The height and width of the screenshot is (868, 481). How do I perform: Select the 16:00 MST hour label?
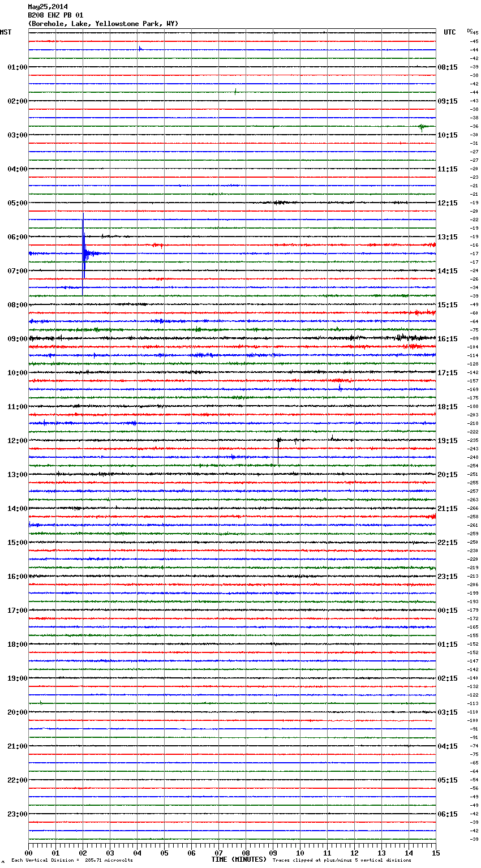pos(18,577)
